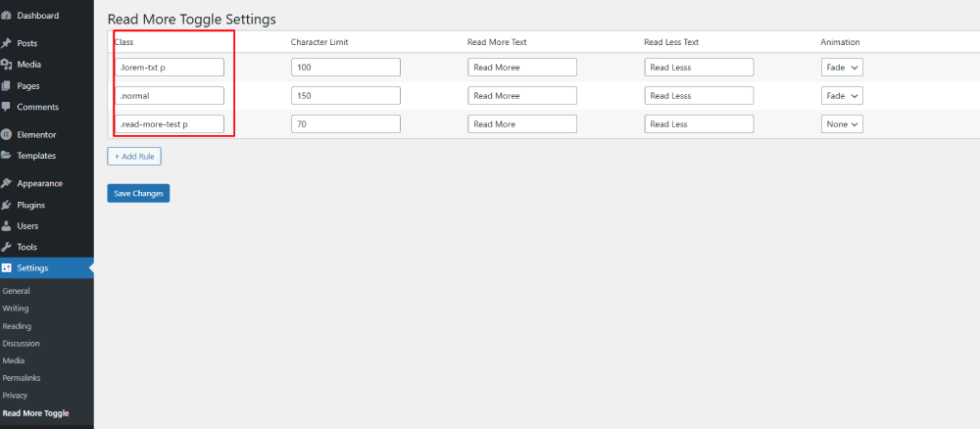The height and width of the screenshot is (429, 980).
Task: Click the first Read More Text field
Action: coord(522,68)
